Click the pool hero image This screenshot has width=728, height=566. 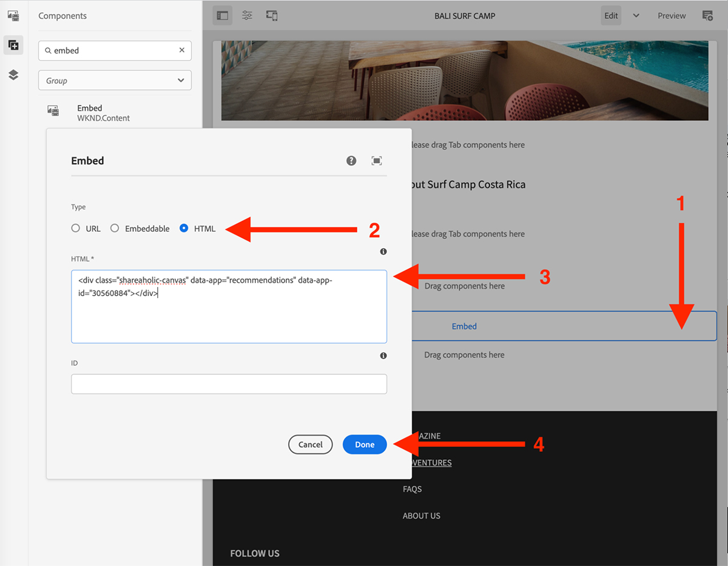click(x=465, y=80)
